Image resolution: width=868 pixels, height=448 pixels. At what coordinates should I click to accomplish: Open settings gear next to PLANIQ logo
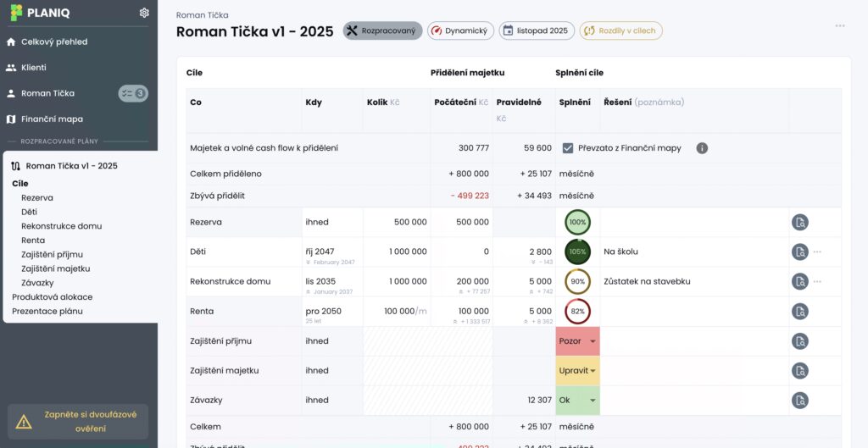click(144, 13)
